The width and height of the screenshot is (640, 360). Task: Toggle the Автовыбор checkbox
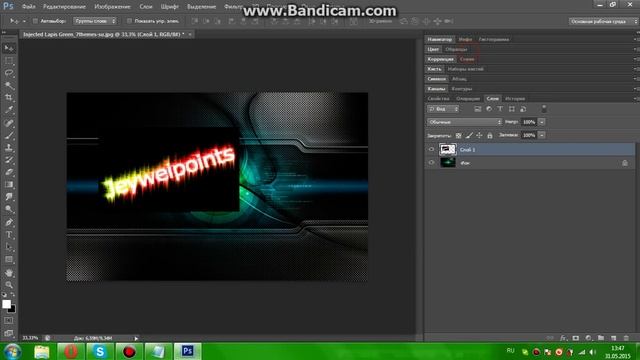(35, 21)
